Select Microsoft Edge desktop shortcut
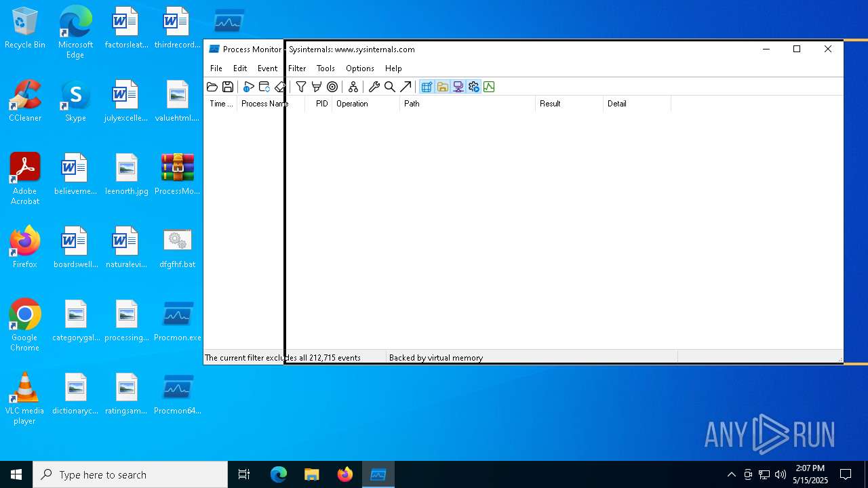 point(75,33)
